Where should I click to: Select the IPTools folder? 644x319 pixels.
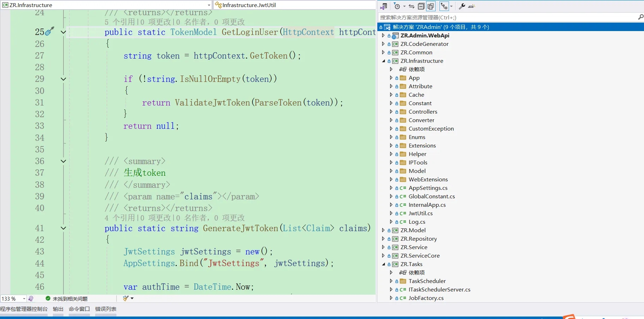pos(418,162)
